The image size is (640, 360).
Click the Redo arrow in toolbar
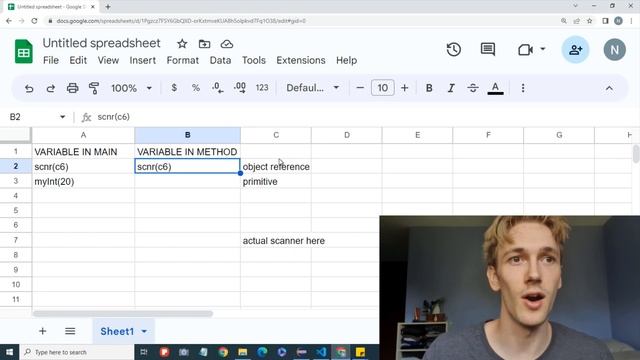click(51, 88)
